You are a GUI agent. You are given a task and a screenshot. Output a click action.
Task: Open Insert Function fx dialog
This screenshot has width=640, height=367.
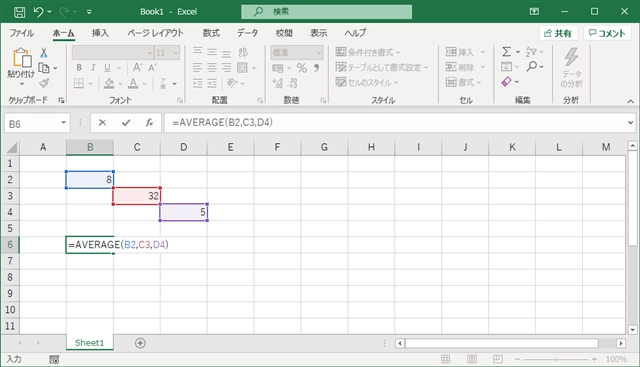pyautogui.click(x=149, y=122)
